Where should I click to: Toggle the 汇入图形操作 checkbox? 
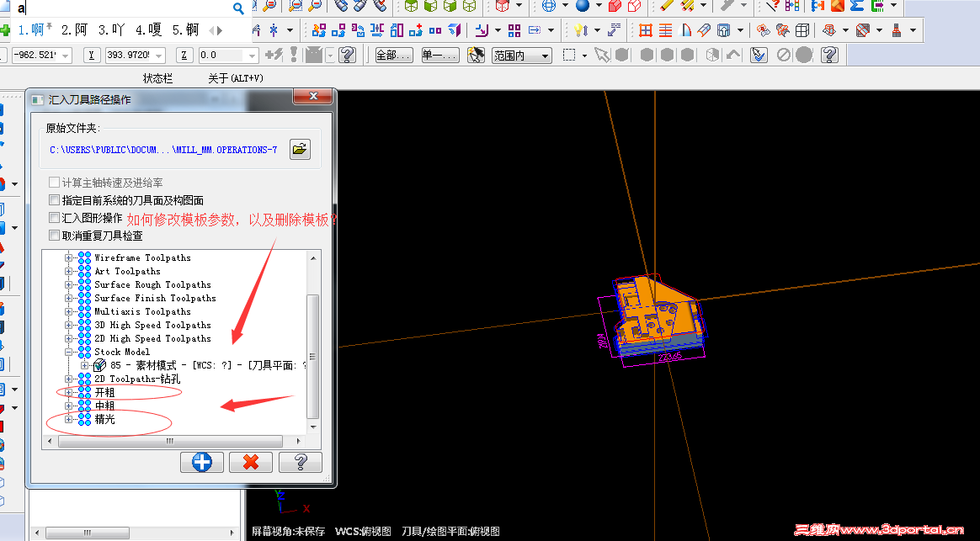pos(54,219)
